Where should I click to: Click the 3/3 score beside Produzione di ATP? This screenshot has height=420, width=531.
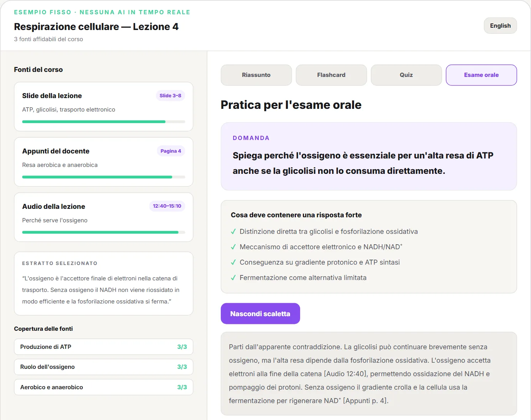[x=182, y=347]
